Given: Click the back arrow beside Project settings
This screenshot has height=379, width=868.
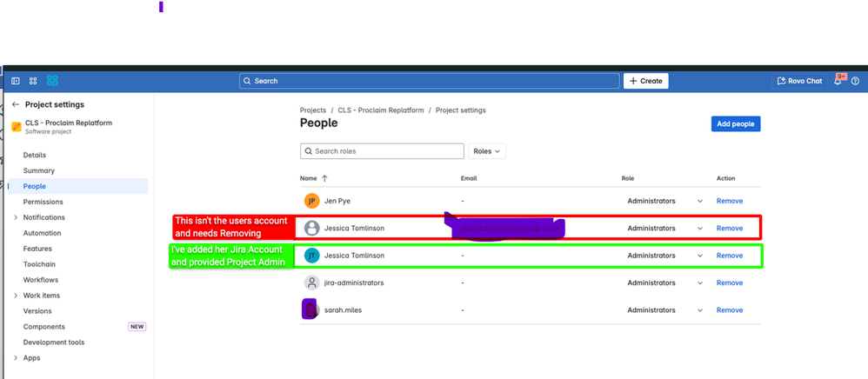Looking at the screenshot, I should [16, 104].
